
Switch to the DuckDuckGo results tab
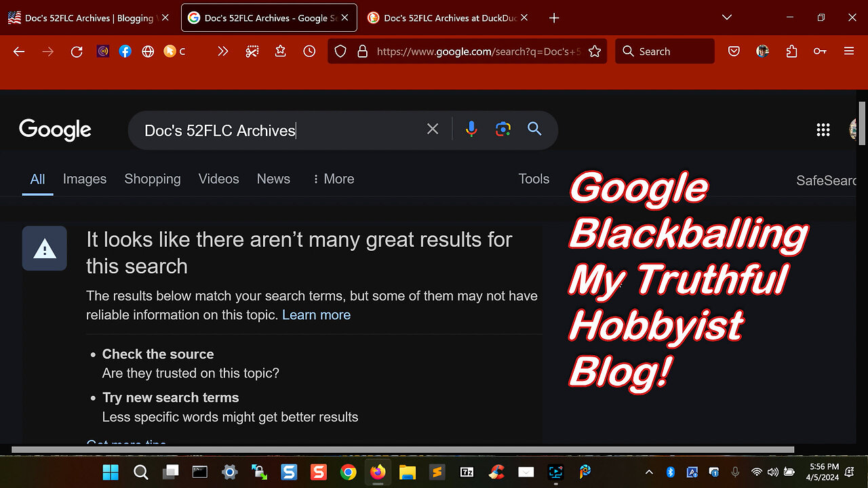[449, 18]
